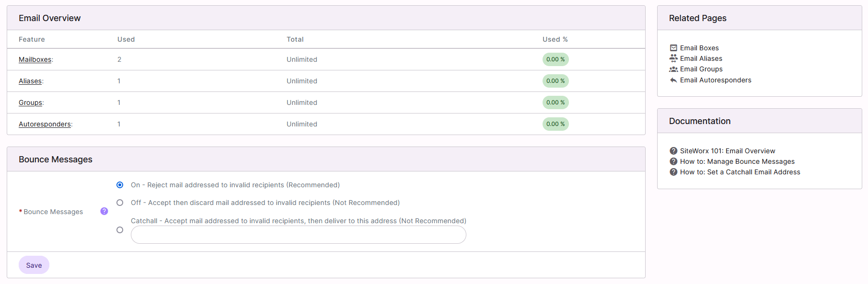Click the Email Groups icon
868x284 pixels.
point(673,69)
